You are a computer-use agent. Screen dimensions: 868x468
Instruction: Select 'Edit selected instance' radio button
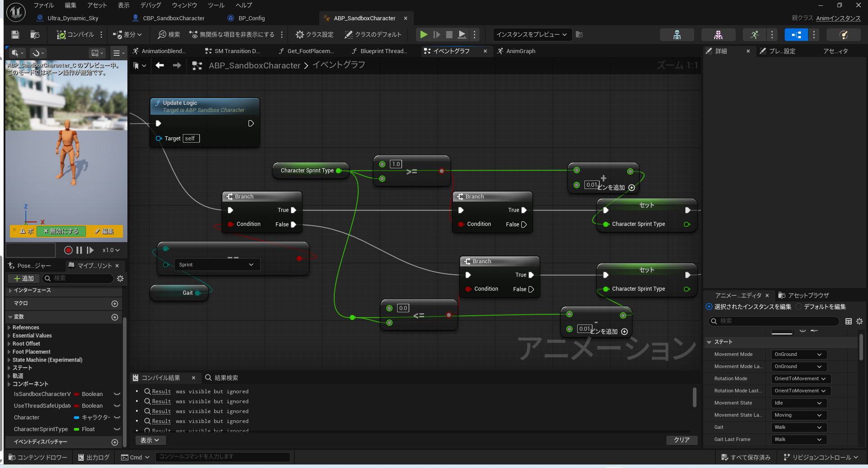(x=710, y=307)
